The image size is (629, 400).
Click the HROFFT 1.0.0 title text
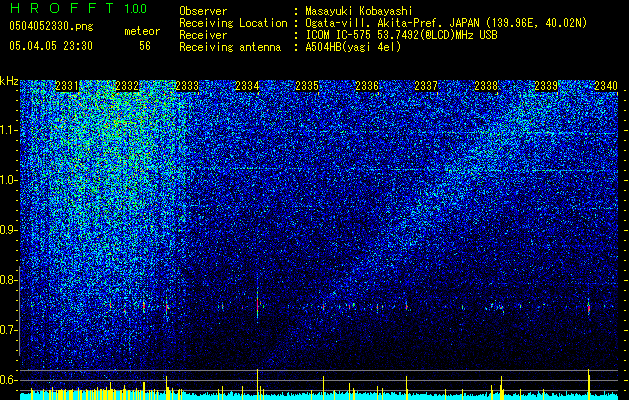[x=78, y=8]
